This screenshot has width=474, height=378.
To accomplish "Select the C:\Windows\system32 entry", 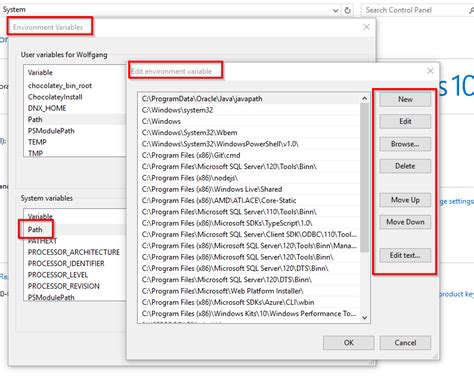I will click(x=249, y=110).
